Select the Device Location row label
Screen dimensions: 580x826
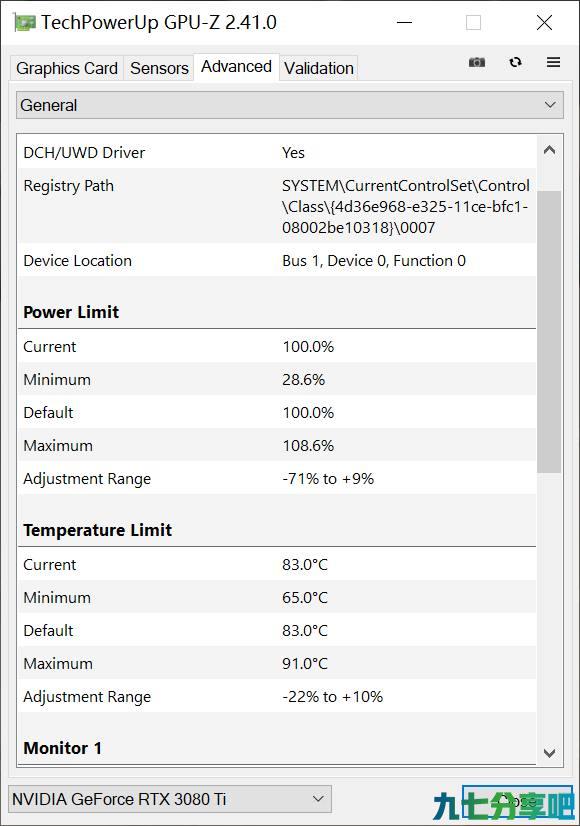77,261
